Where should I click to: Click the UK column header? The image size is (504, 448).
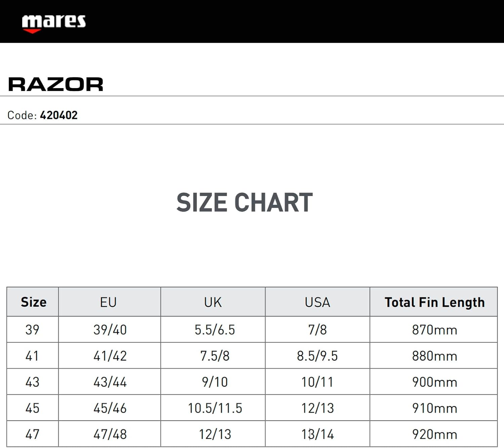tap(213, 302)
